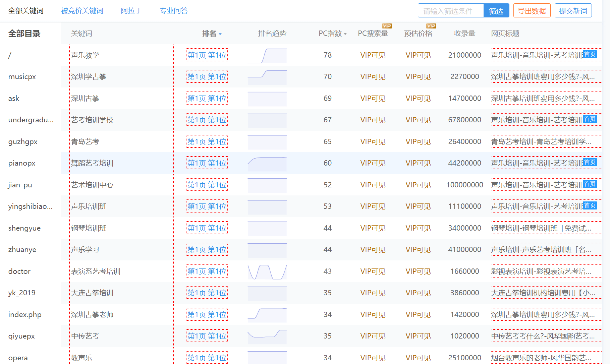Select the / directory entry
This screenshot has height=364, width=610.
[x=10, y=55]
